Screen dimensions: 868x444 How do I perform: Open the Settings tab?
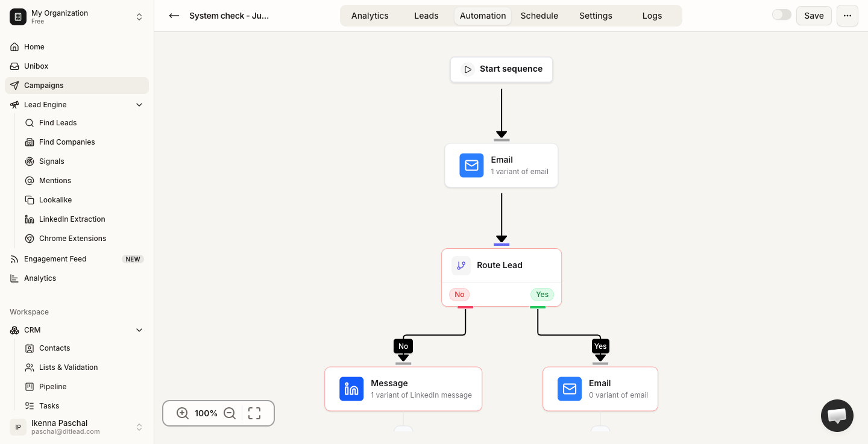coord(596,16)
